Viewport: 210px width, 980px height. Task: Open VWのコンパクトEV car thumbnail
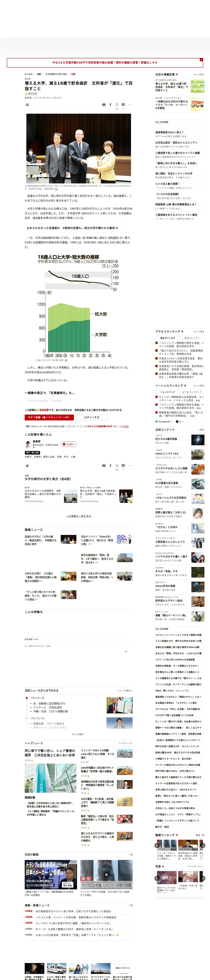[197, 455]
